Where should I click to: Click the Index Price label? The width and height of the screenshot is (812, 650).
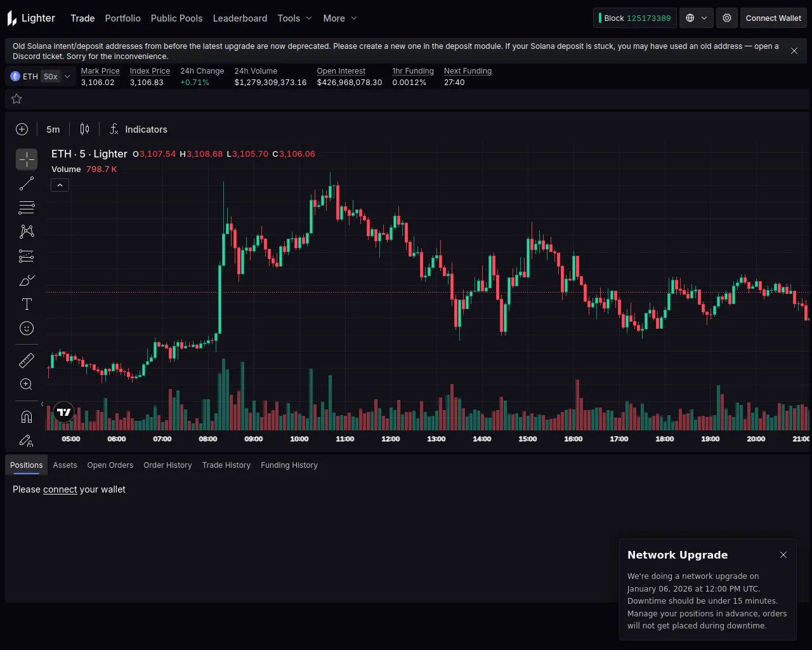click(150, 71)
